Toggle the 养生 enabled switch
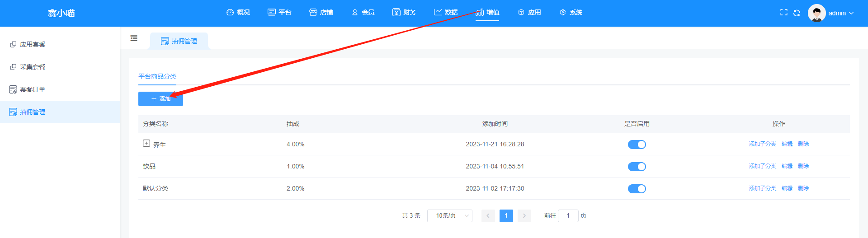 [637, 145]
